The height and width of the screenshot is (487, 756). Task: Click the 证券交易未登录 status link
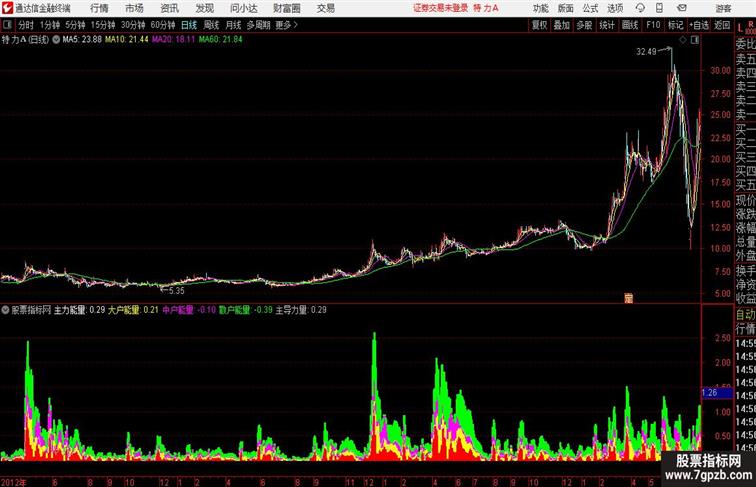pyautogui.click(x=440, y=8)
